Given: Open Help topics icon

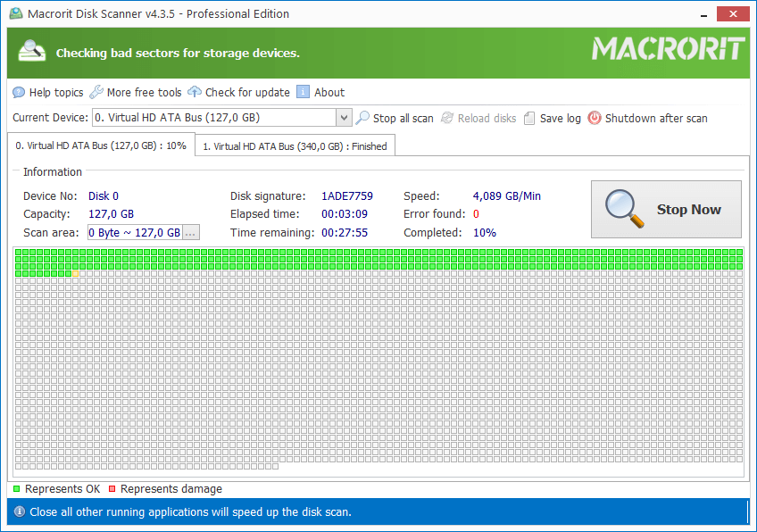Looking at the screenshot, I should [x=19, y=92].
